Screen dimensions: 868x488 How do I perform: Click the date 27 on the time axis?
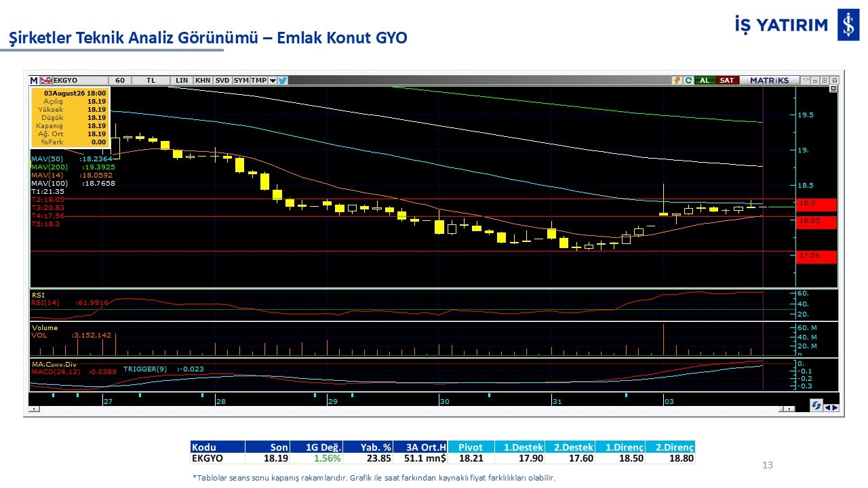click(108, 402)
